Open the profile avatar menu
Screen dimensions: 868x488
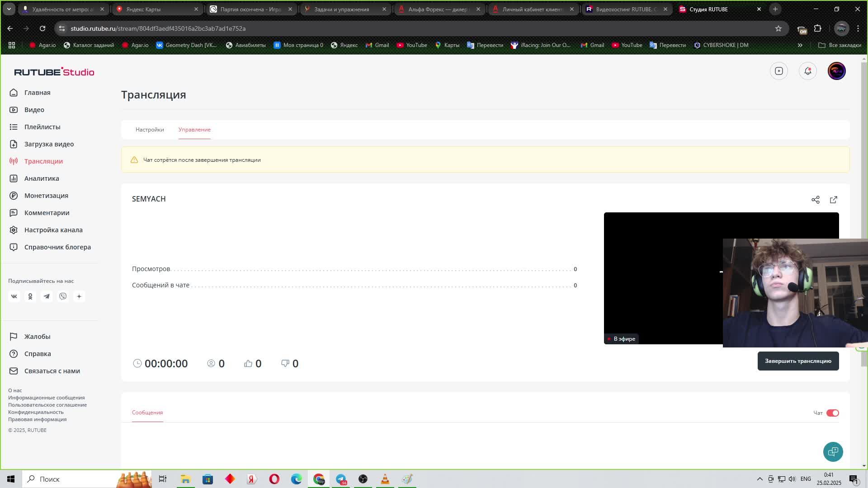pos(836,71)
